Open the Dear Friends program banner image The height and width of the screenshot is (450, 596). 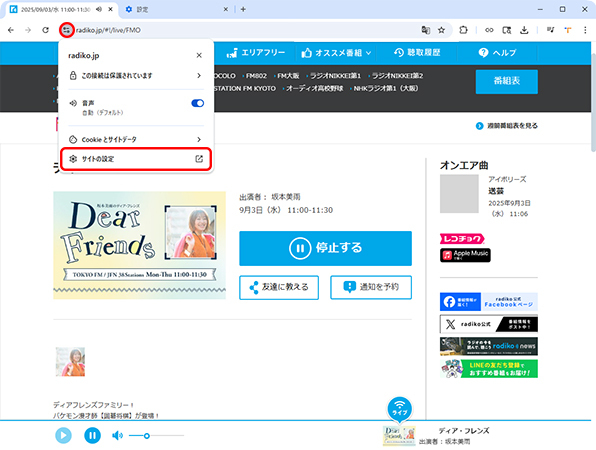coord(139,245)
